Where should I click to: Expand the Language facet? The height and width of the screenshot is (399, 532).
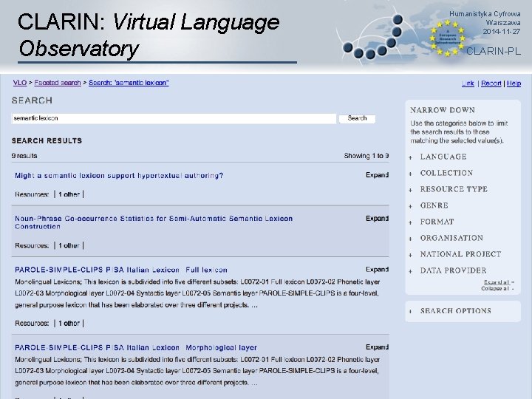pyautogui.click(x=443, y=157)
